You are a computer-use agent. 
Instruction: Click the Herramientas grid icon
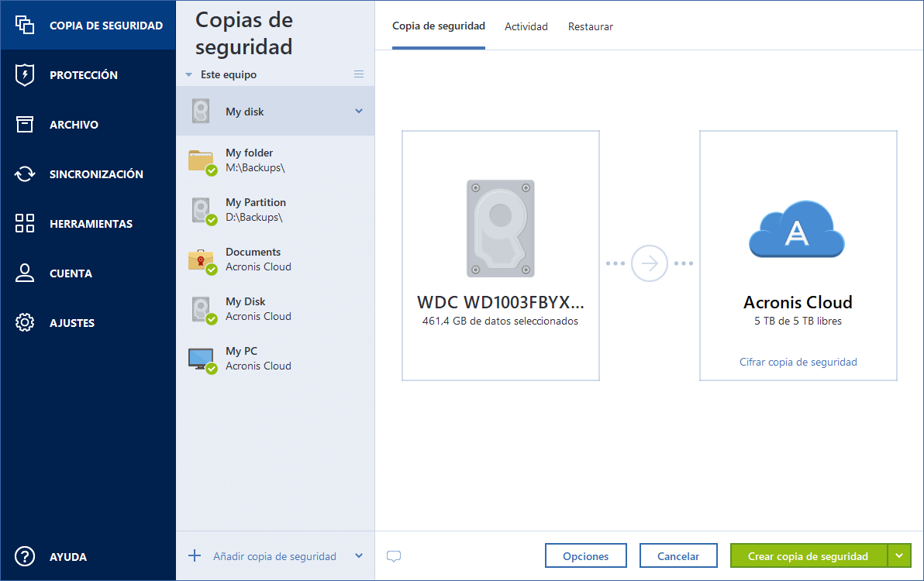[25, 223]
